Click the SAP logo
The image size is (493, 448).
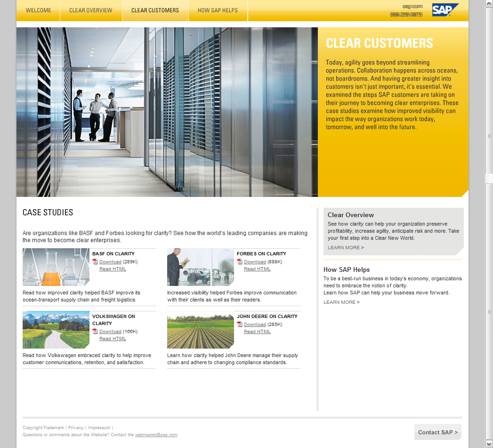point(445,10)
